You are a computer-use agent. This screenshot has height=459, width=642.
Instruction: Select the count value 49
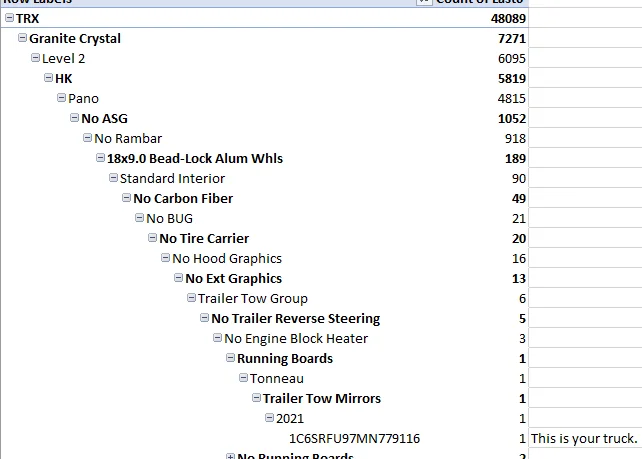coord(519,199)
